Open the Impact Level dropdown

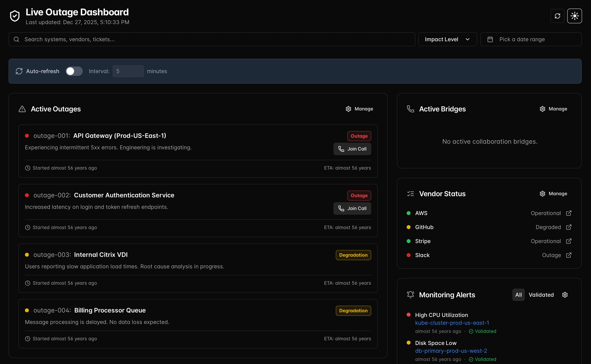coord(447,39)
